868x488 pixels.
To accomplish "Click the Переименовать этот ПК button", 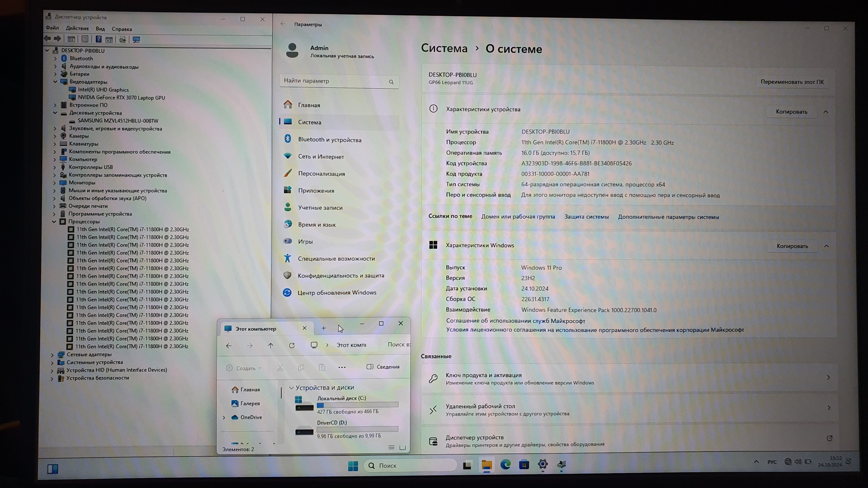I will pyautogui.click(x=792, y=82).
